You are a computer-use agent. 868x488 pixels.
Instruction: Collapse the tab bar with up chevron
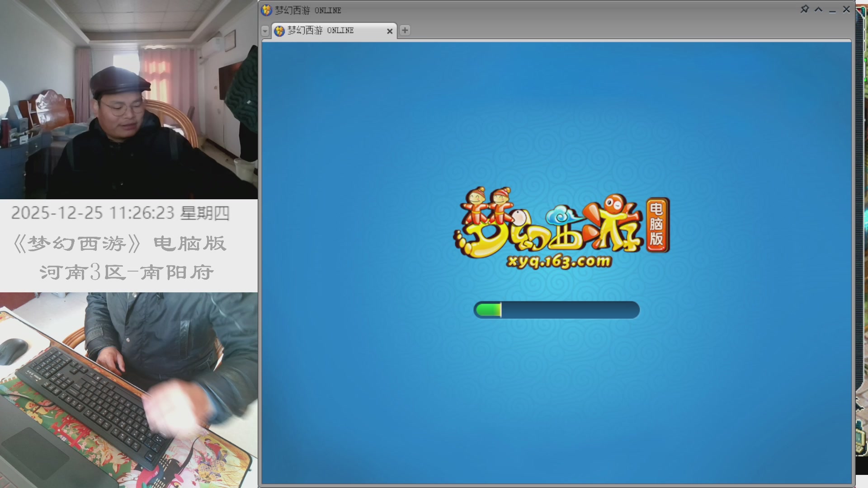pos(818,9)
